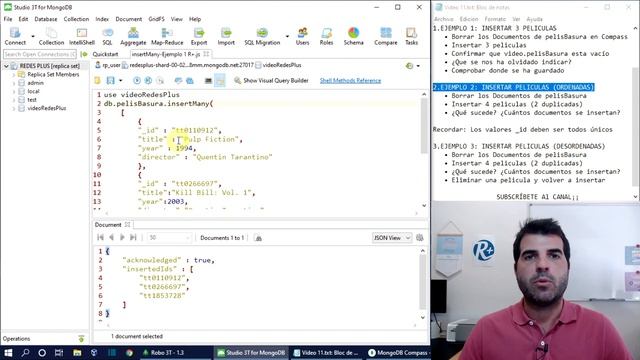Click the Connect toolbar icon

[15, 36]
